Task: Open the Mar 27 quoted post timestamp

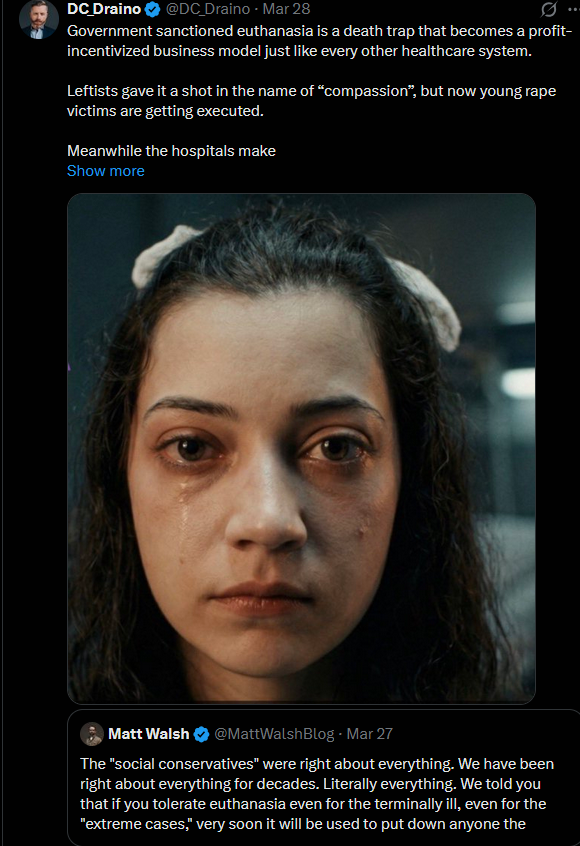Action: pos(370,734)
